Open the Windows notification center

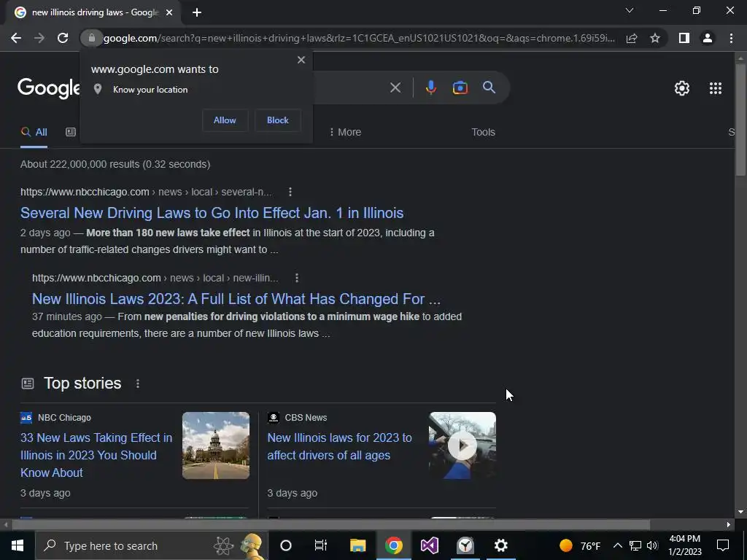723,545
